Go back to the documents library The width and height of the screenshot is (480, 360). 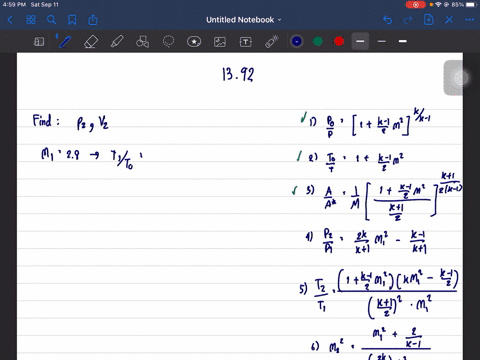click(x=10, y=20)
